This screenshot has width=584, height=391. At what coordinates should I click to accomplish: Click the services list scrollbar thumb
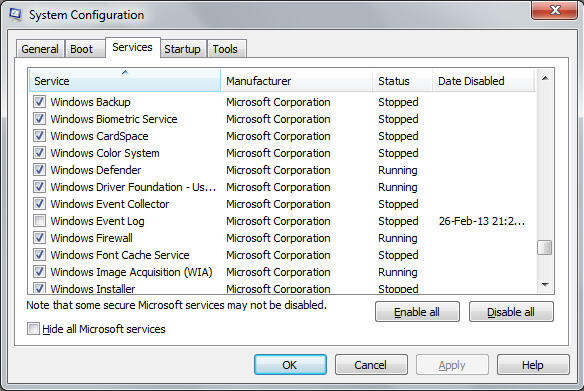(545, 248)
